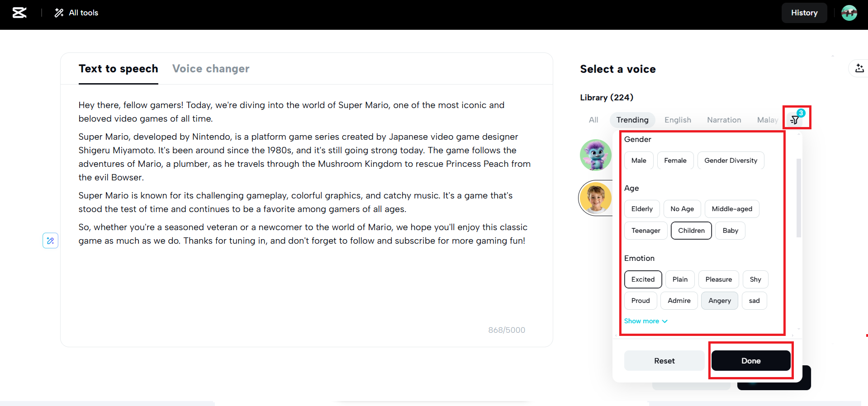Toggle the Excited emotion filter
The image size is (868, 406).
(643, 279)
